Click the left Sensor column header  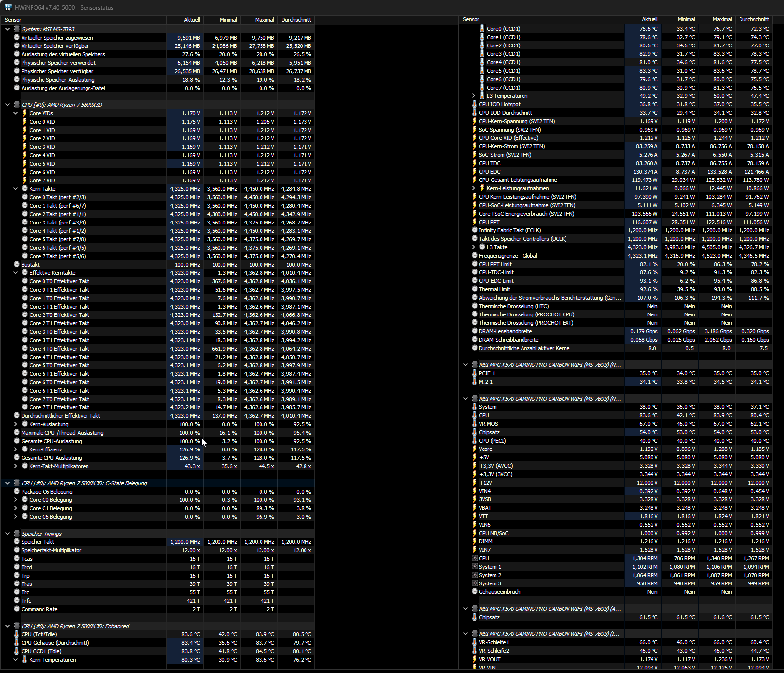click(84, 20)
